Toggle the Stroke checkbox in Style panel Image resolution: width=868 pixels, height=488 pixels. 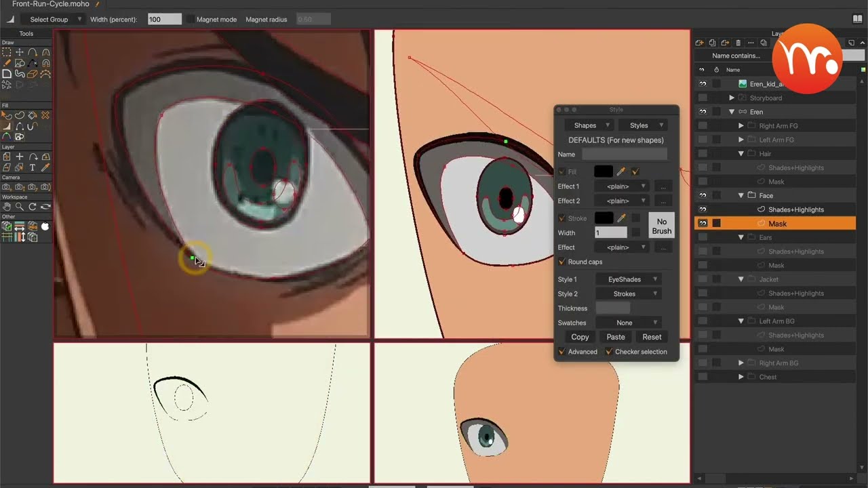(x=561, y=218)
